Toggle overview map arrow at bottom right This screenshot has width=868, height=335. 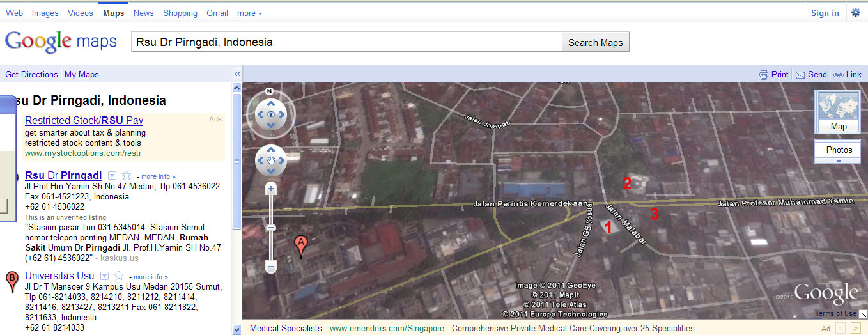[862, 314]
